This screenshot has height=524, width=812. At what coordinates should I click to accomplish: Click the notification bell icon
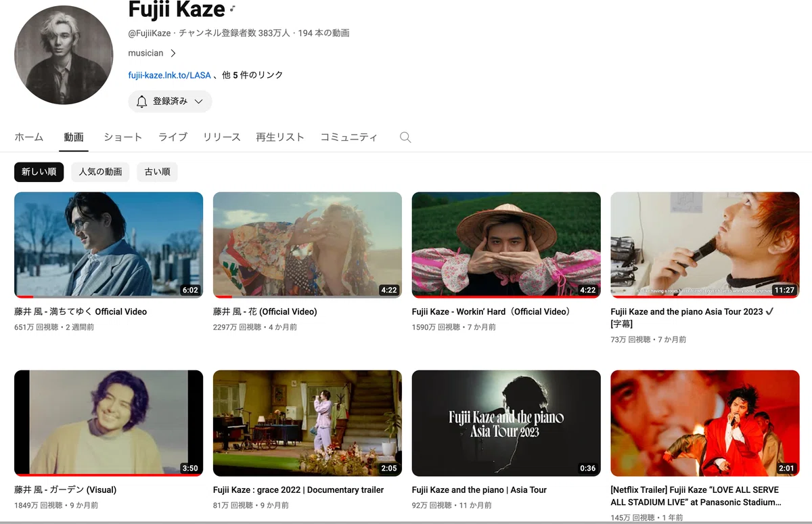tap(141, 102)
